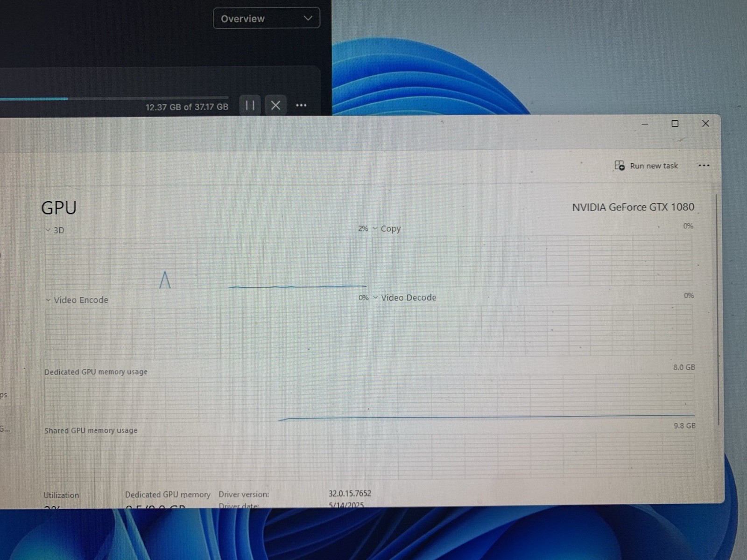Open the Video Encode engine dropdown
747x560 pixels.
click(77, 300)
